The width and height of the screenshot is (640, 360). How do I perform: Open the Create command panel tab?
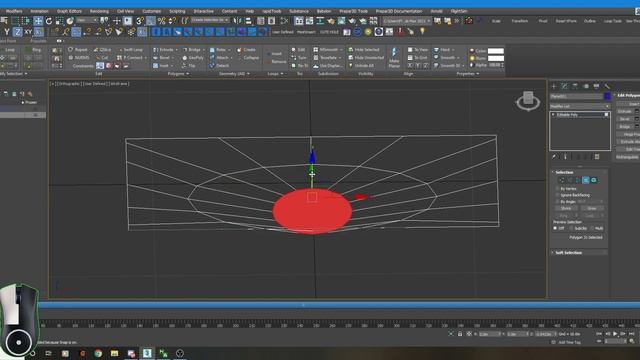pos(554,86)
